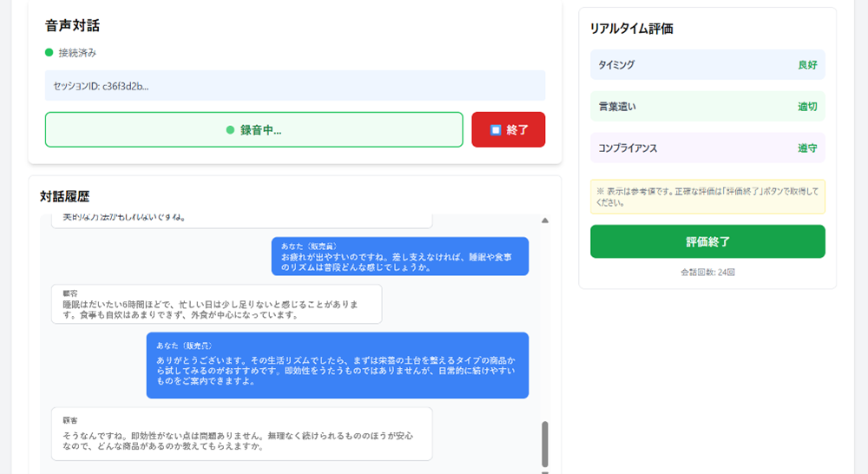Click the セッションID field
The width and height of the screenshot is (868, 474).
click(x=295, y=86)
